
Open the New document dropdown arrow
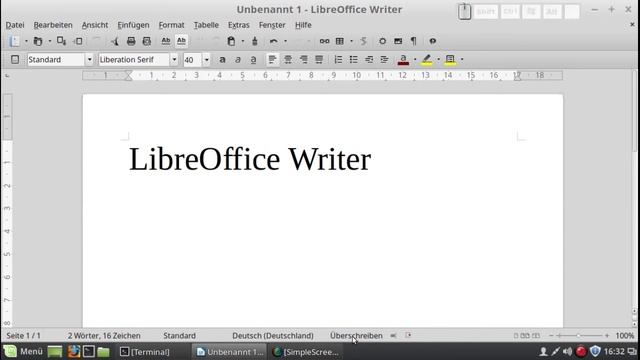pos(26,41)
